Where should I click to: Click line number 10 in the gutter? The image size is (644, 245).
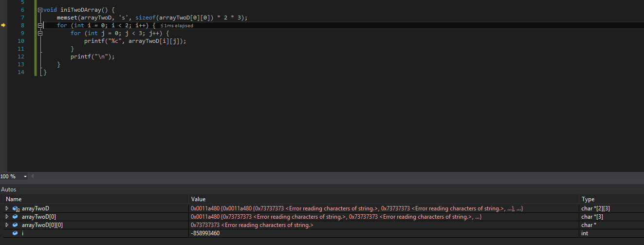click(21, 41)
